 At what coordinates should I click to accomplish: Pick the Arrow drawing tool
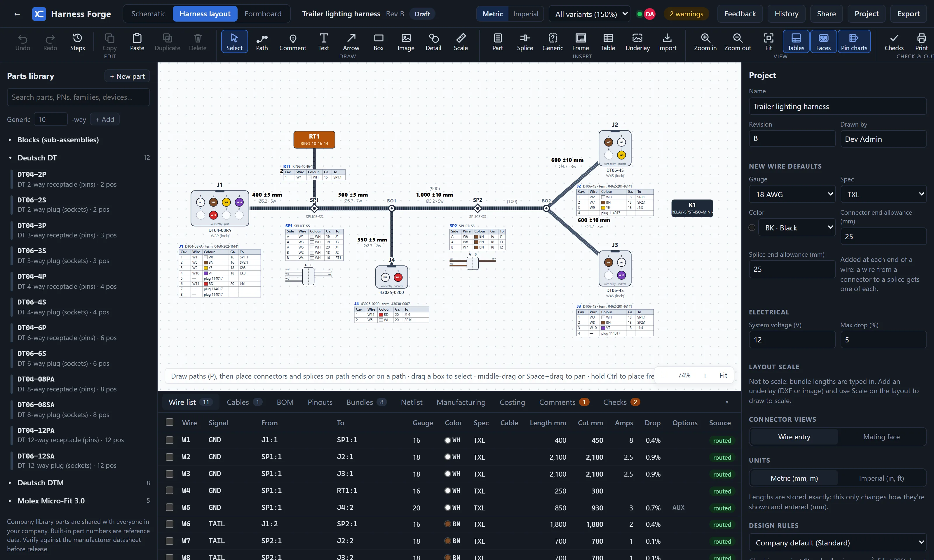(x=351, y=41)
